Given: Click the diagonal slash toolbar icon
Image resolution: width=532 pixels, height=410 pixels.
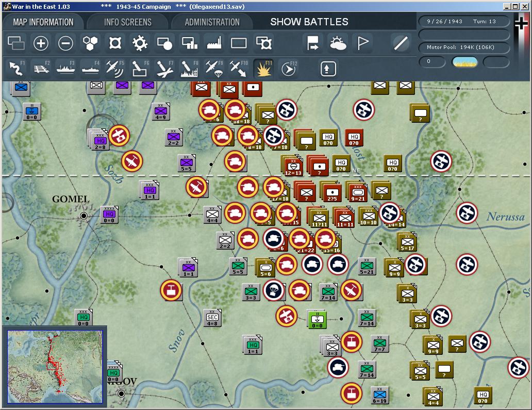Looking at the screenshot, I should click(x=401, y=43).
